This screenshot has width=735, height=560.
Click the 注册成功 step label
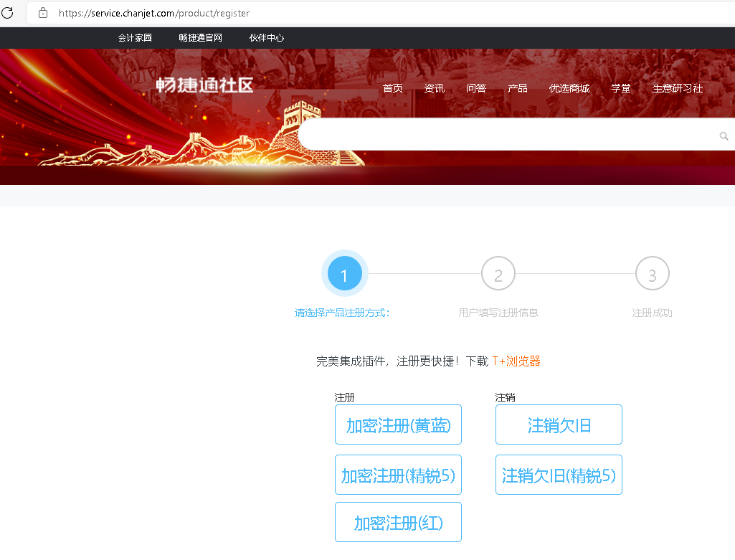652,313
